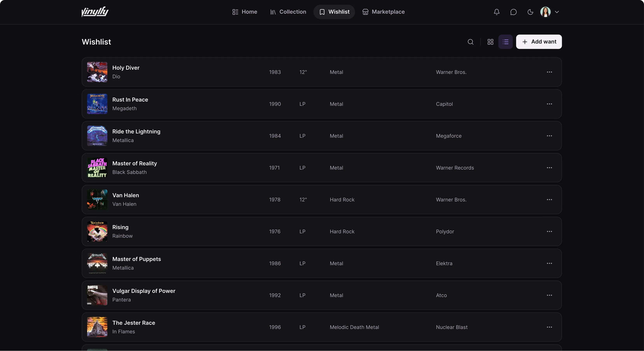Open more options for Rising
644x351 pixels.
click(549, 232)
